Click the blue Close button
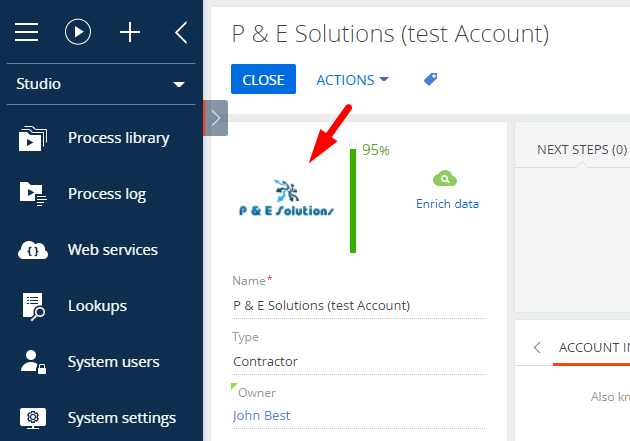Image resolution: width=630 pixels, height=441 pixels. [x=263, y=79]
